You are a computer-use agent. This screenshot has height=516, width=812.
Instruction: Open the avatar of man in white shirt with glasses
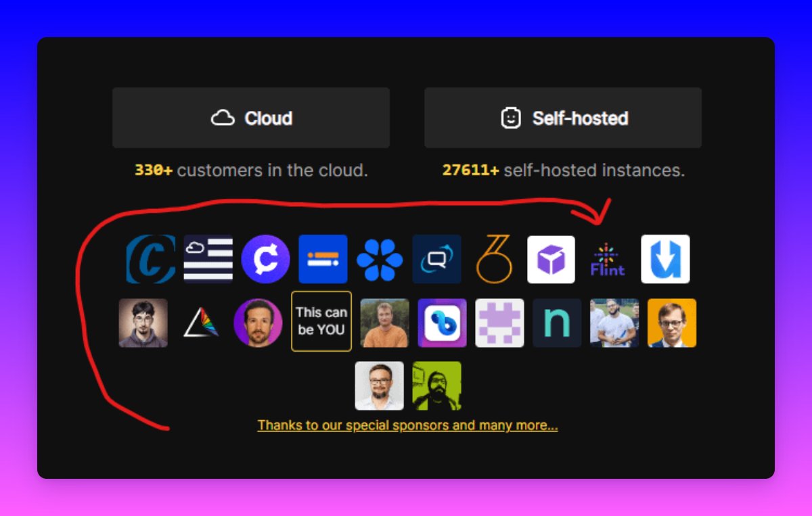380,385
